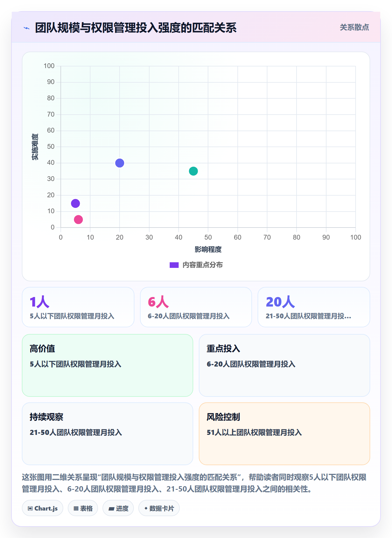The width and height of the screenshot is (392, 538).
Task: Select the 高价值 quadrant card
Action: click(x=108, y=365)
